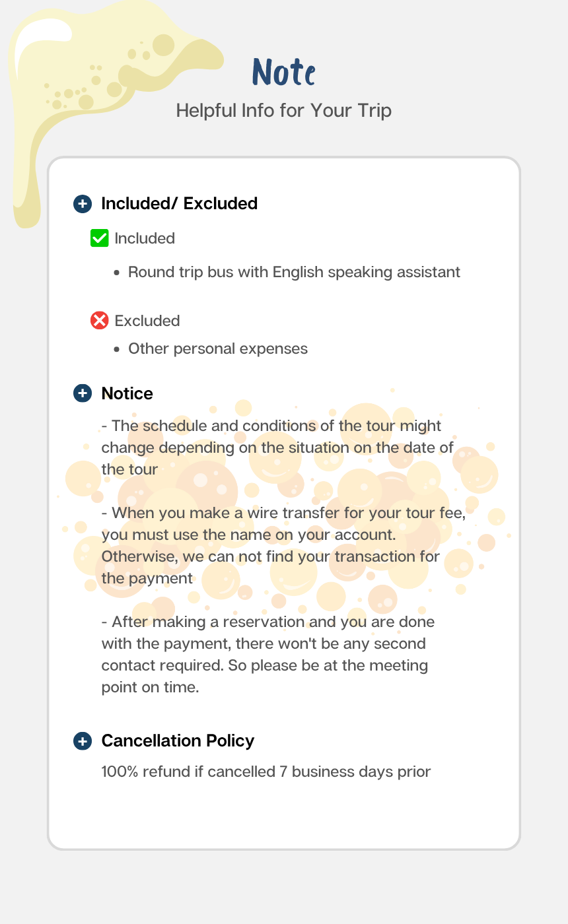Click the Helpful Info for Your Trip subtitle
Screen dimensions: 568x924
tap(283, 110)
